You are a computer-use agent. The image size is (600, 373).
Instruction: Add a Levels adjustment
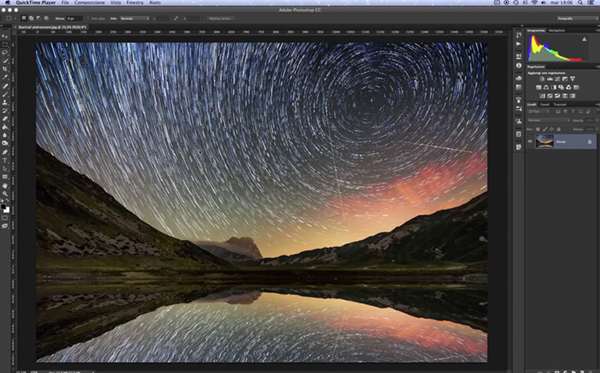[550, 79]
